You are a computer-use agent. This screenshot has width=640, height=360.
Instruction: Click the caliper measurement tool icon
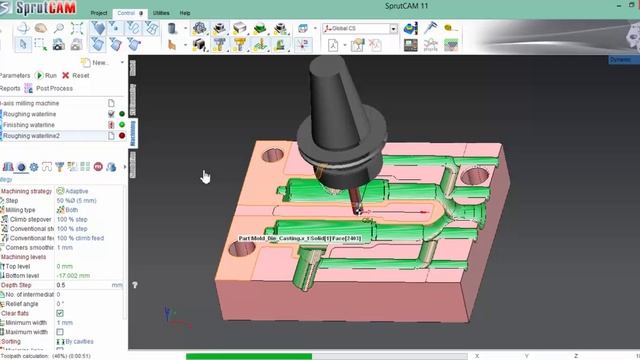(x=431, y=28)
